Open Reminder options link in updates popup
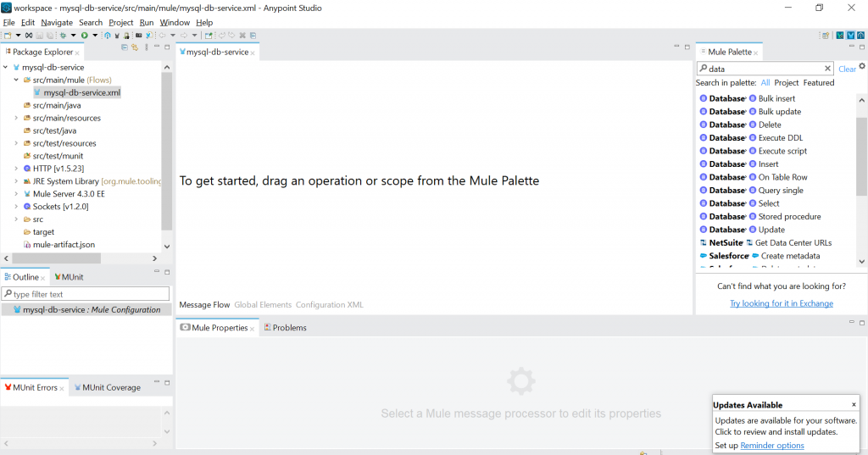Screen dimensions: 868x455 pos(772,446)
